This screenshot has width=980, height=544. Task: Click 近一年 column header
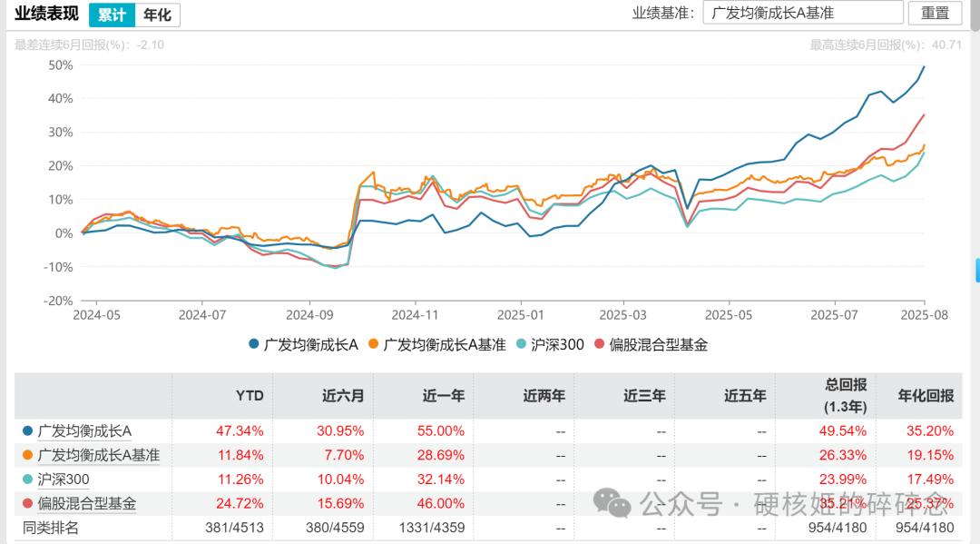(444, 396)
